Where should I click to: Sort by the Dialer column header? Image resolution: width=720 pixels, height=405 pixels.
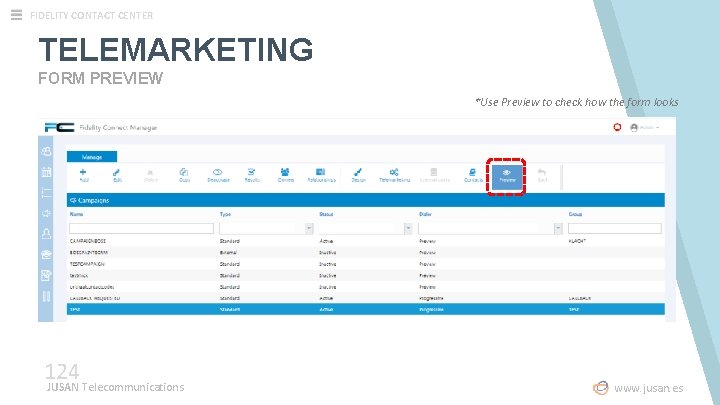tap(425, 214)
